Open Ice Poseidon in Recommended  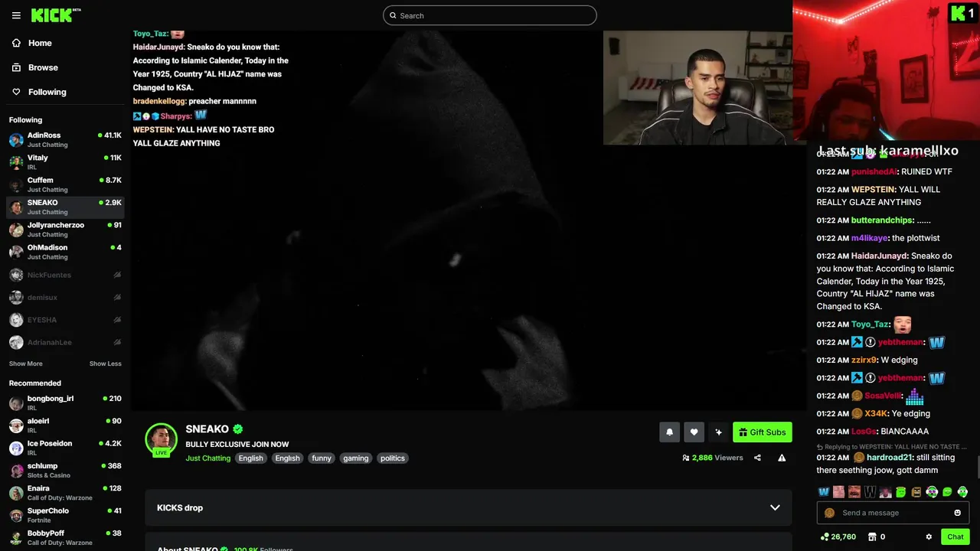[x=65, y=448]
